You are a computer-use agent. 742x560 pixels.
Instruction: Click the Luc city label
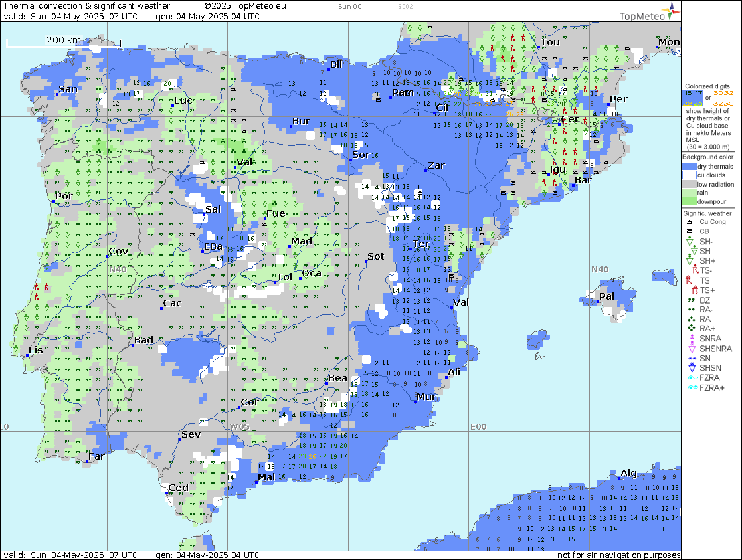(x=183, y=100)
